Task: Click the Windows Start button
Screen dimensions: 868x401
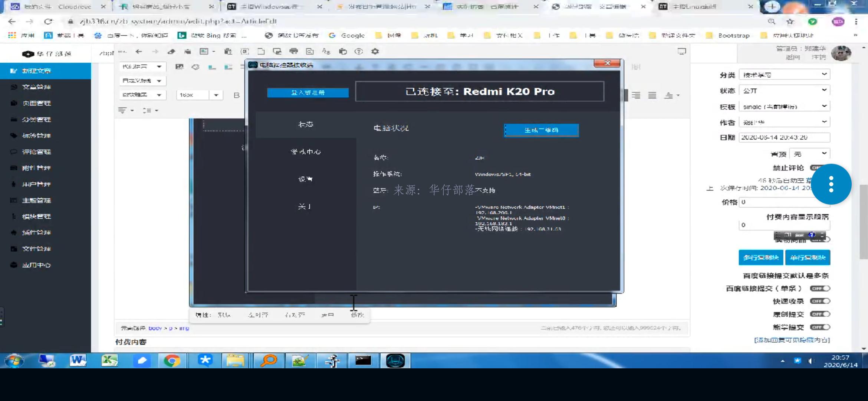Action: 14,361
